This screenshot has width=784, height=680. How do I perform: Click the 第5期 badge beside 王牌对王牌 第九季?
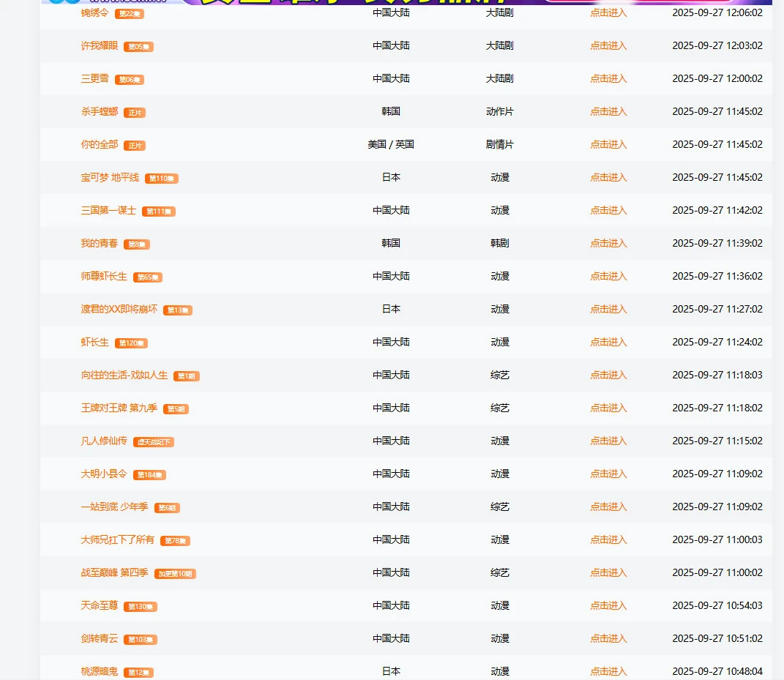(x=176, y=409)
